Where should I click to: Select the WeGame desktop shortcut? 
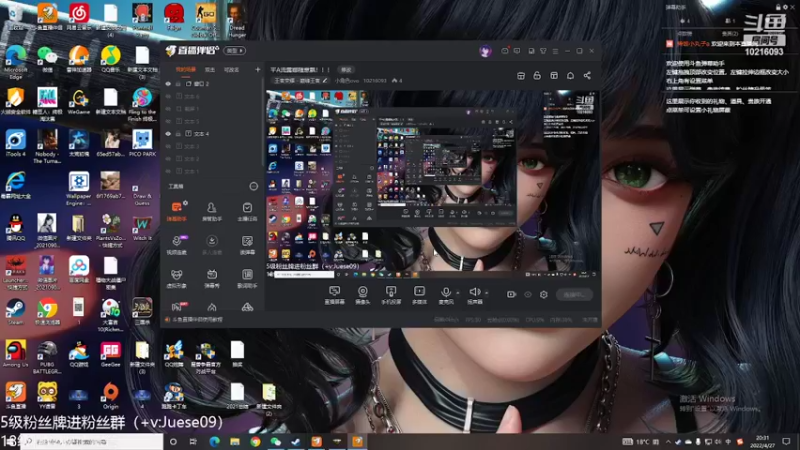[79, 102]
